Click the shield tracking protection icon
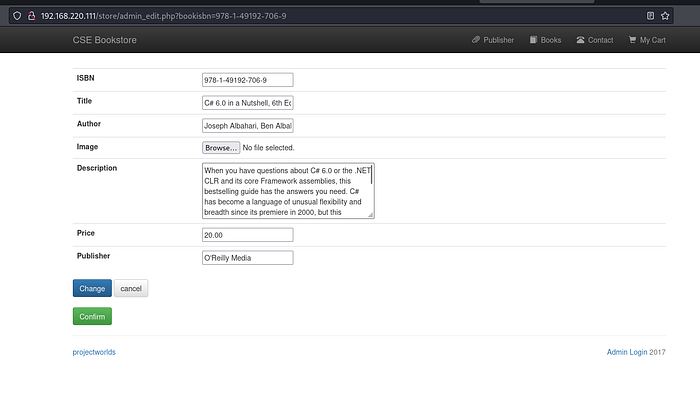The width and height of the screenshot is (700, 400). (17, 16)
